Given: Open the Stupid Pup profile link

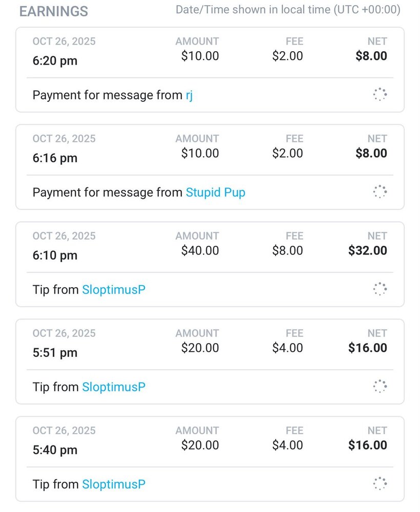Looking at the screenshot, I should point(215,193).
